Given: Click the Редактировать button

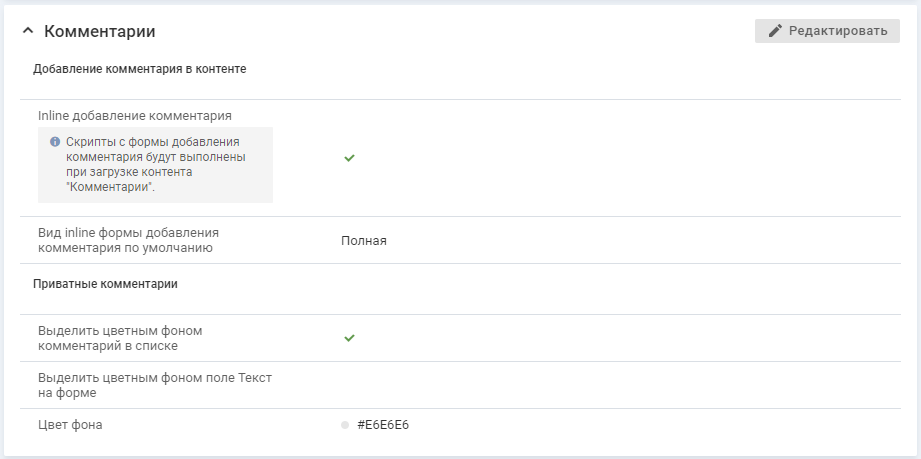Looking at the screenshot, I should (827, 31).
